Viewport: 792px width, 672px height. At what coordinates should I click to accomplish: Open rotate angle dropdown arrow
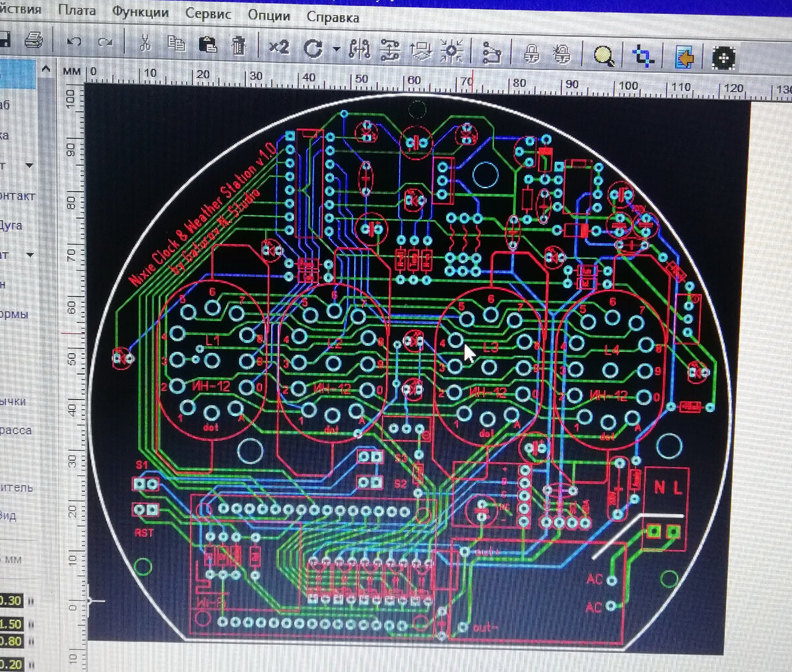pos(336,50)
